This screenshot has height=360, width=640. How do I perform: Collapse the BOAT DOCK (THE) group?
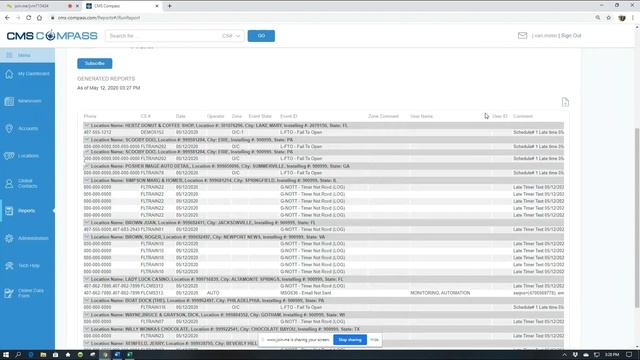[x=86, y=300]
